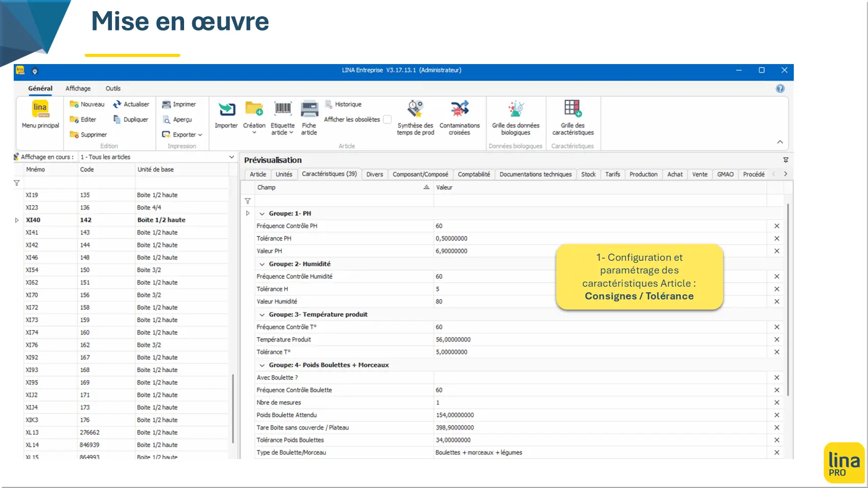
Task: Switch to the Général ribbon tab
Action: pyautogui.click(x=40, y=88)
